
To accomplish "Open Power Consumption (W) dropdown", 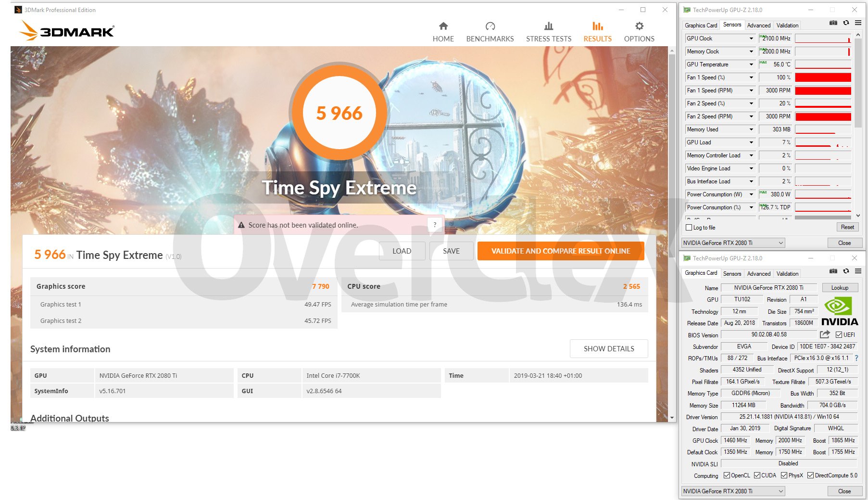I will click(x=751, y=194).
